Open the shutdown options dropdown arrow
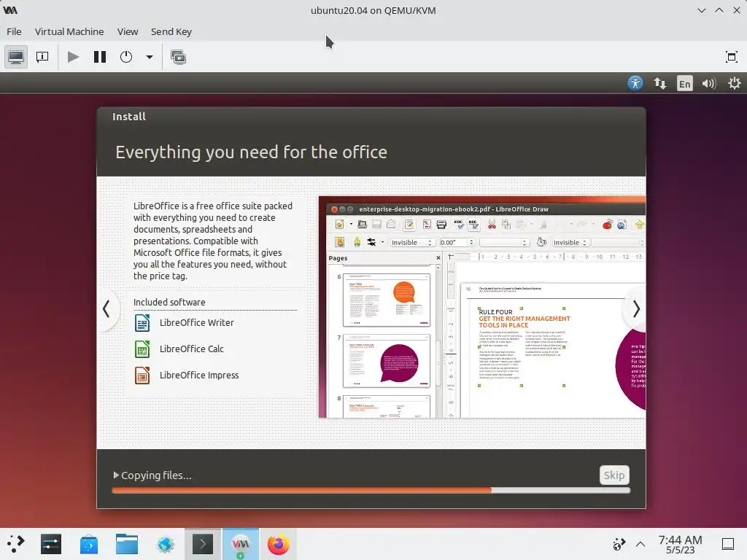 click(150, 57)
